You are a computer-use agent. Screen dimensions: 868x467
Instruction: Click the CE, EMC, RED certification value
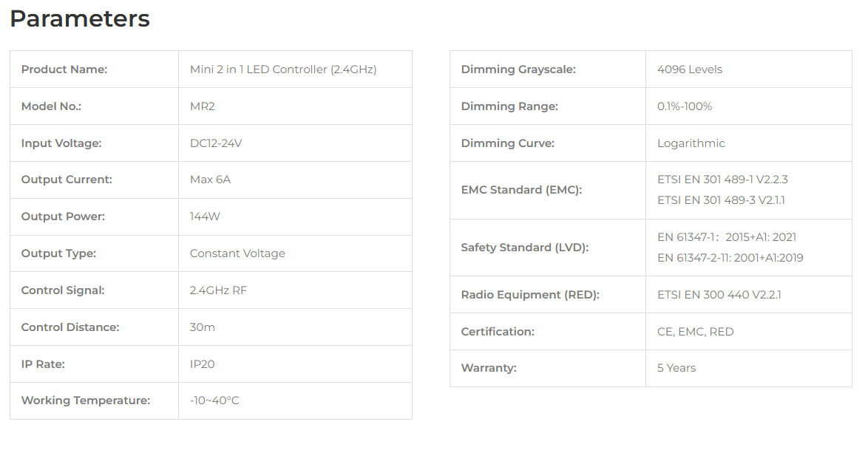pyautogui.click(x=695, y=332)
